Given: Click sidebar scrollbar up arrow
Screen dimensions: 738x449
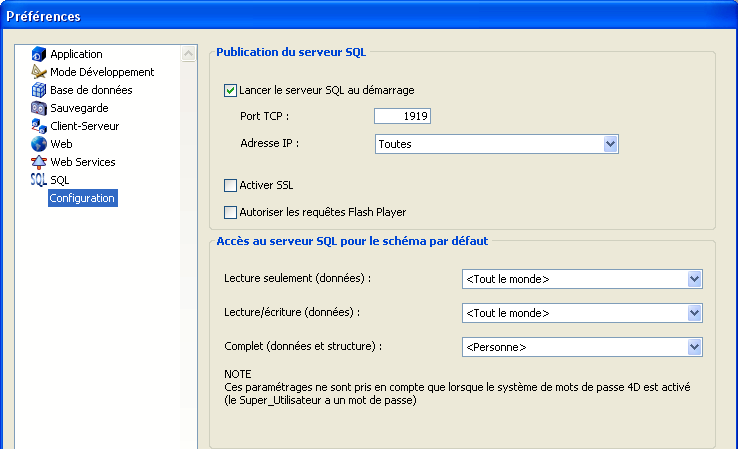Looking at the screenshot, I should click(x=188, y=52).
